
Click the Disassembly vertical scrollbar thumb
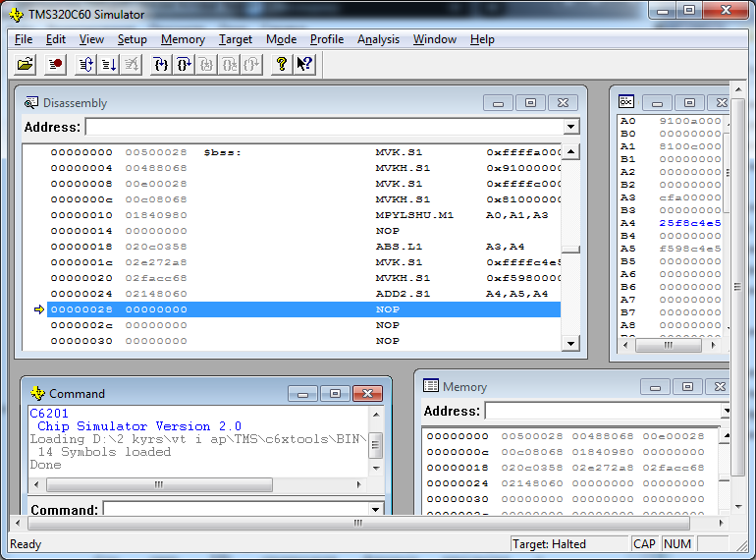570,250
